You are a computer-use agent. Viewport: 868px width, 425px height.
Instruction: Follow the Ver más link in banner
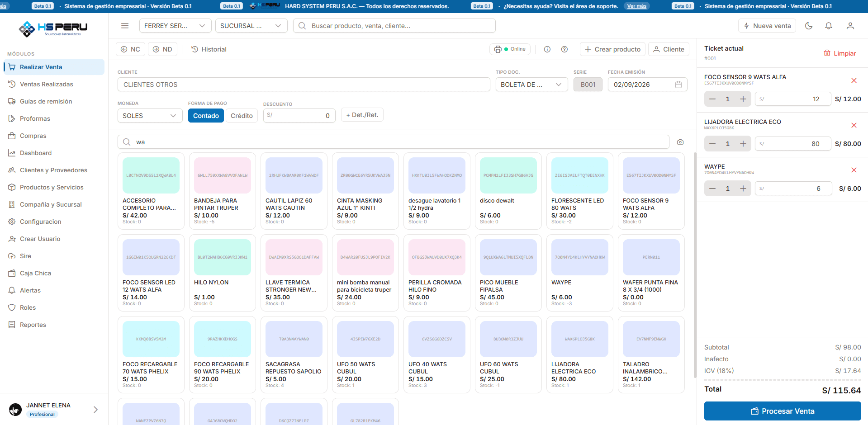coord(637,6)
